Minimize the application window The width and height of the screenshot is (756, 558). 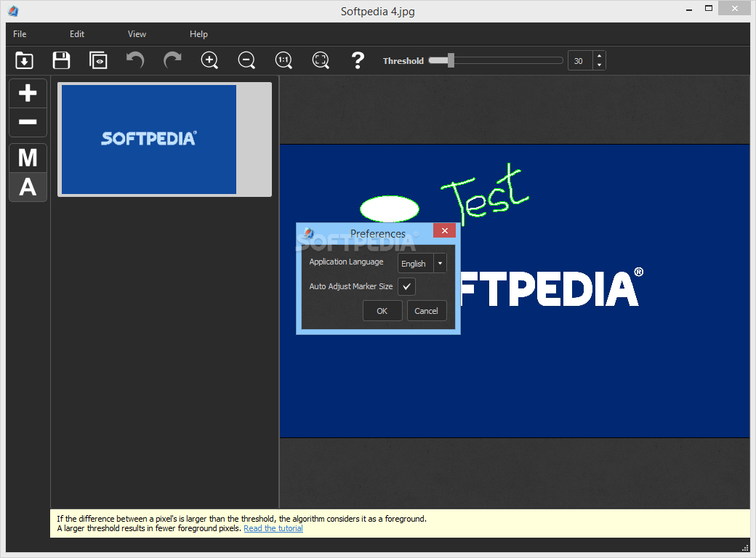point(689,9)
